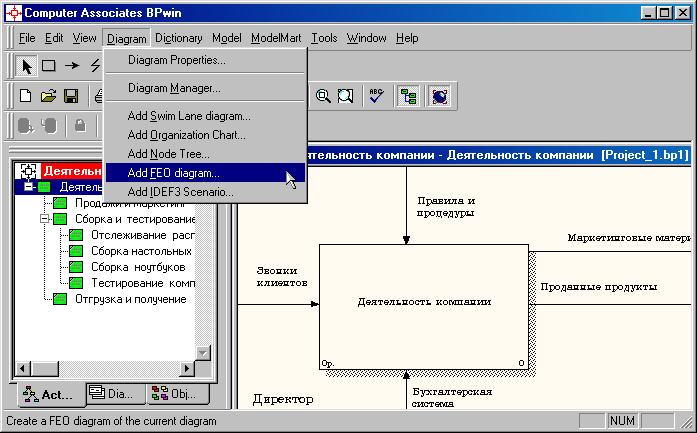The height and width of the screenshot is (433, 697).
Task: Maximize the BPwin window
Action: tap(665, 13)
